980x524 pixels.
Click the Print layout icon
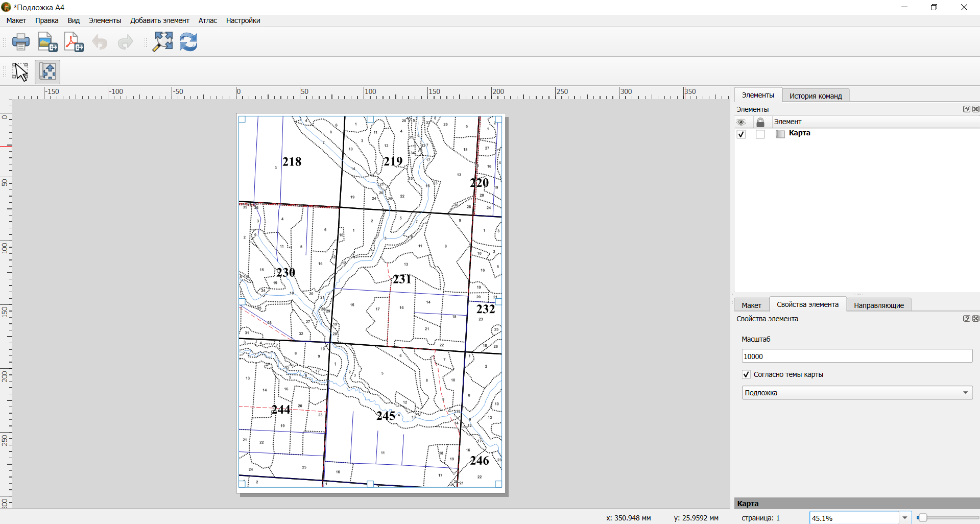click(x=21, y=42)
